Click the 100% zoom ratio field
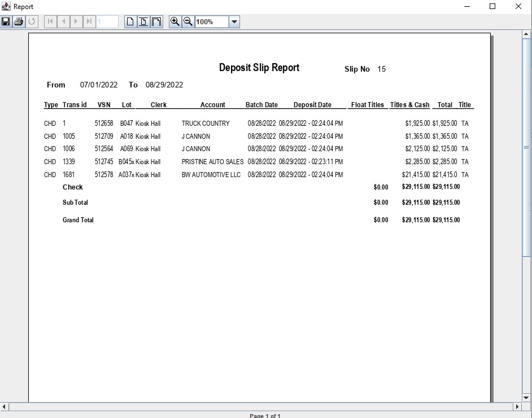This screenshot has height=418, width=532. [212, 22]
